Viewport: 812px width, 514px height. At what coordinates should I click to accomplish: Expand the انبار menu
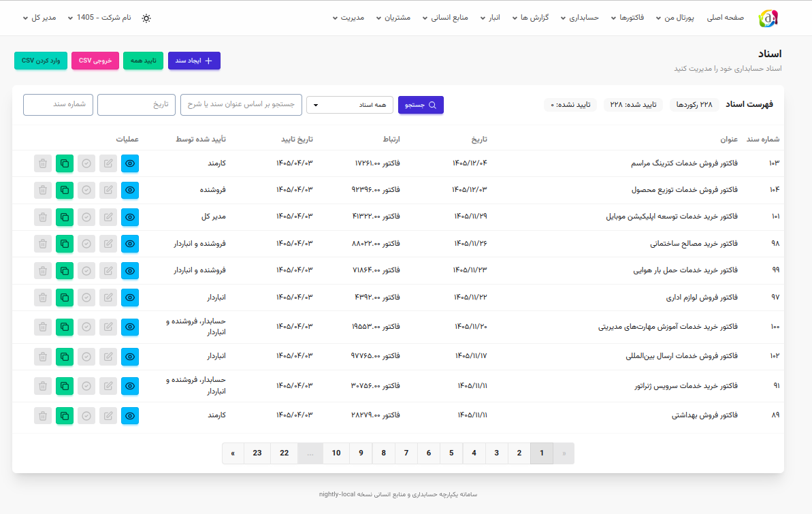click(490, 18)
